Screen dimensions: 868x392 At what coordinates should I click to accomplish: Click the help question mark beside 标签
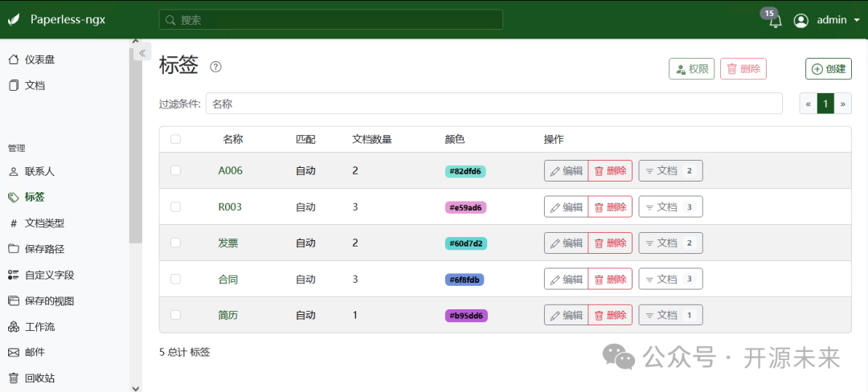216,67
